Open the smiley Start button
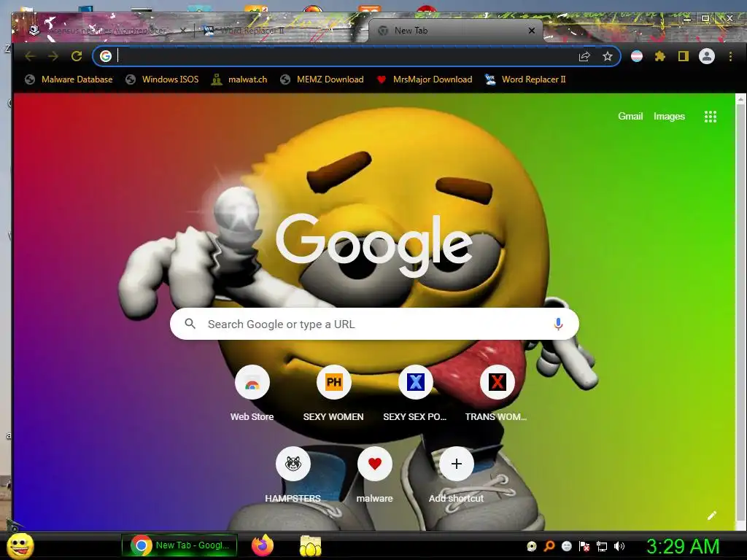 coord(20,546)
